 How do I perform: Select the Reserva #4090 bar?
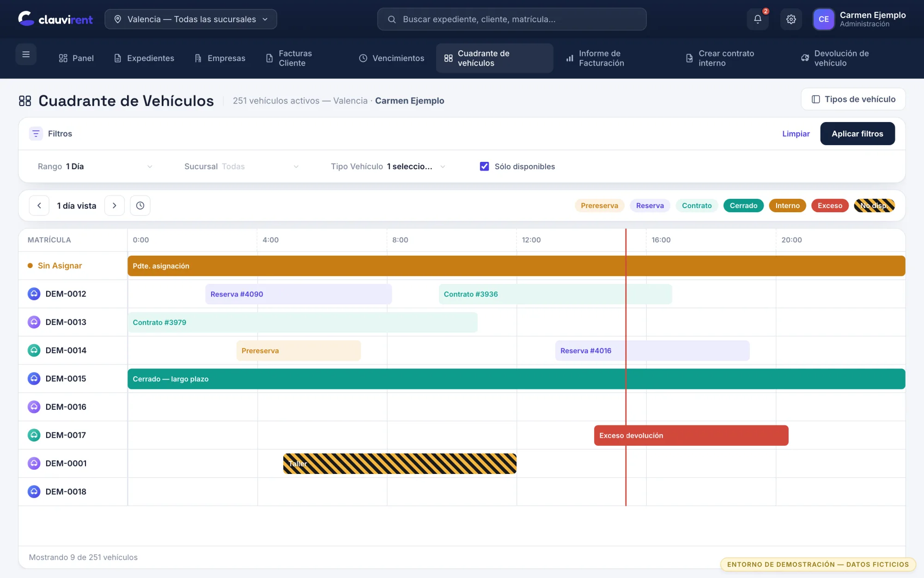pos(298,294)
